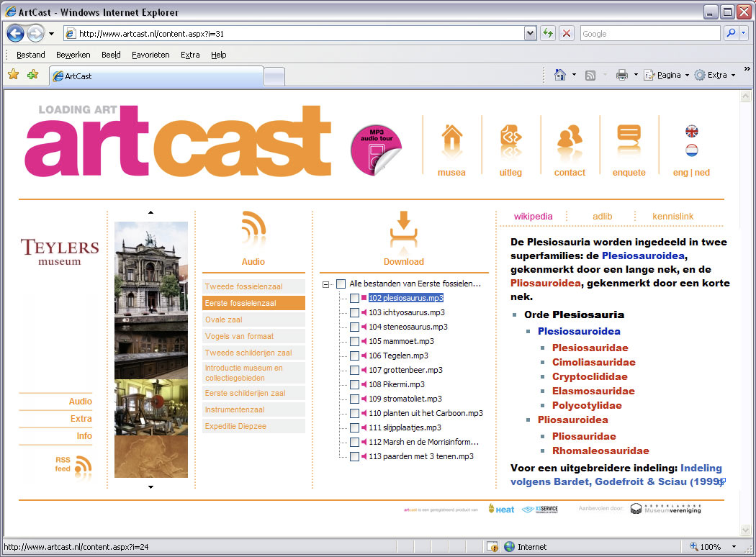Open the address bar dropdown arrow

(x=531, y=33)
